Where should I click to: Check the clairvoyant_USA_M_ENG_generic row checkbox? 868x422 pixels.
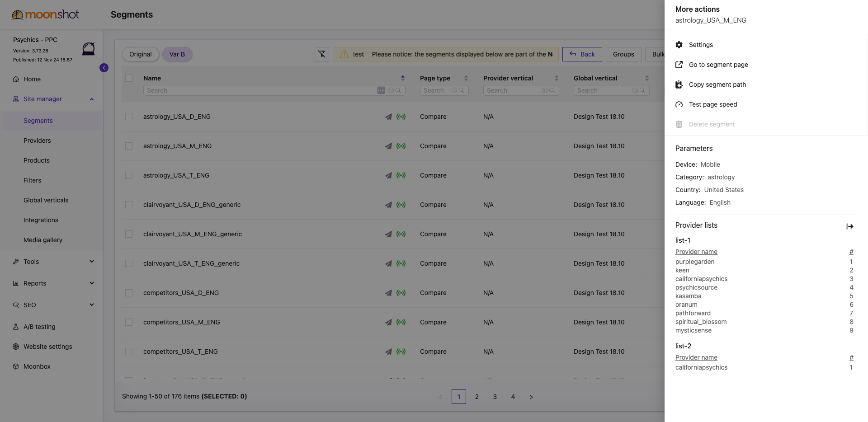point(129,234)
